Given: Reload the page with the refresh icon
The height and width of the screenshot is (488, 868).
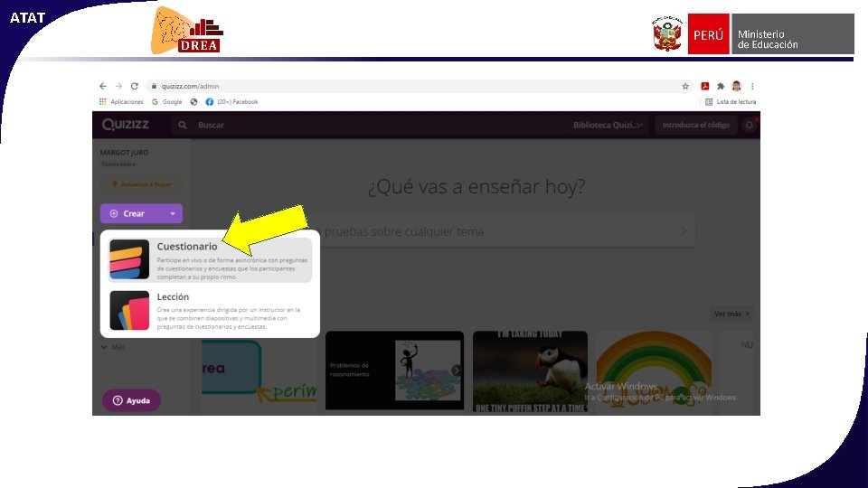Looking at the screenshot, I should pos(134,87).
